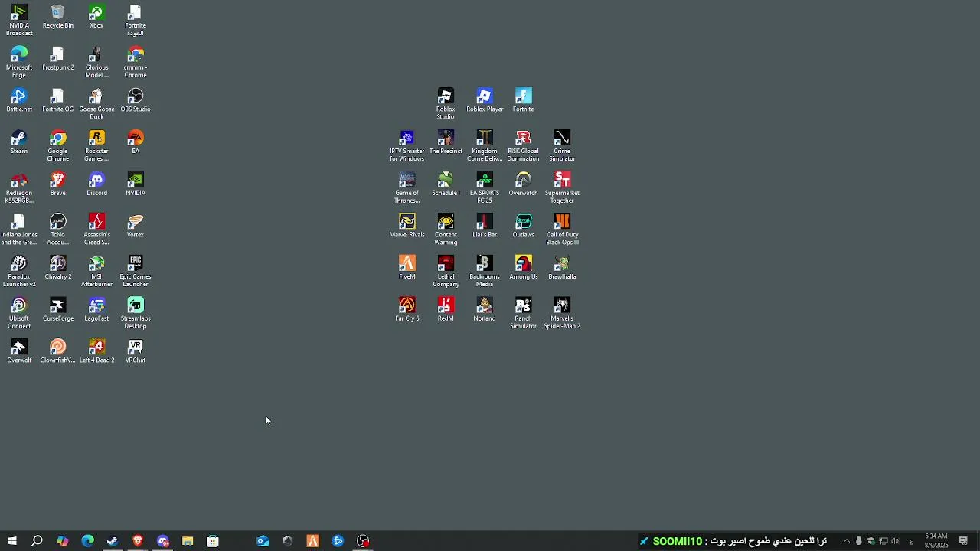Open the Liar's Bar shortcut

(485, 226)
